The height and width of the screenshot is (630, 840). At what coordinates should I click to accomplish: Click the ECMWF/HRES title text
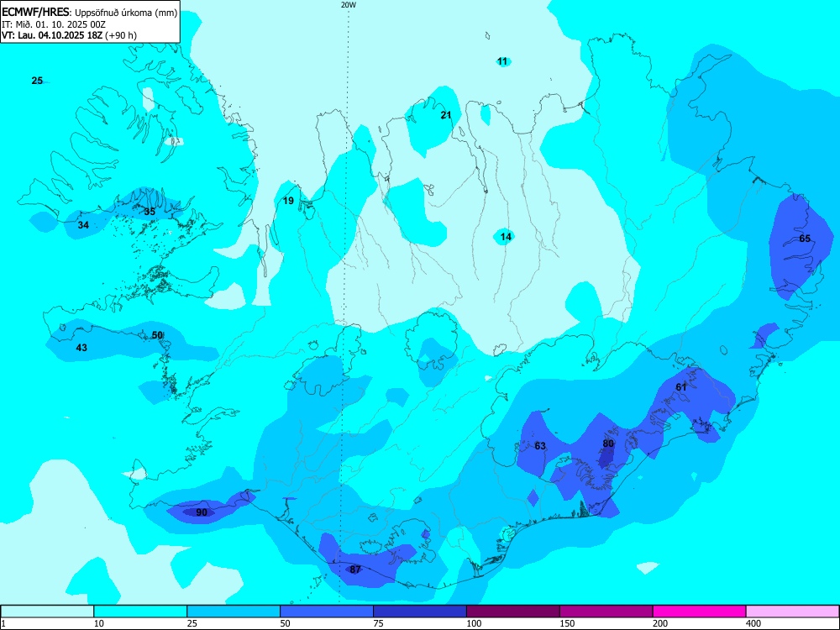(x=36, y=13)
